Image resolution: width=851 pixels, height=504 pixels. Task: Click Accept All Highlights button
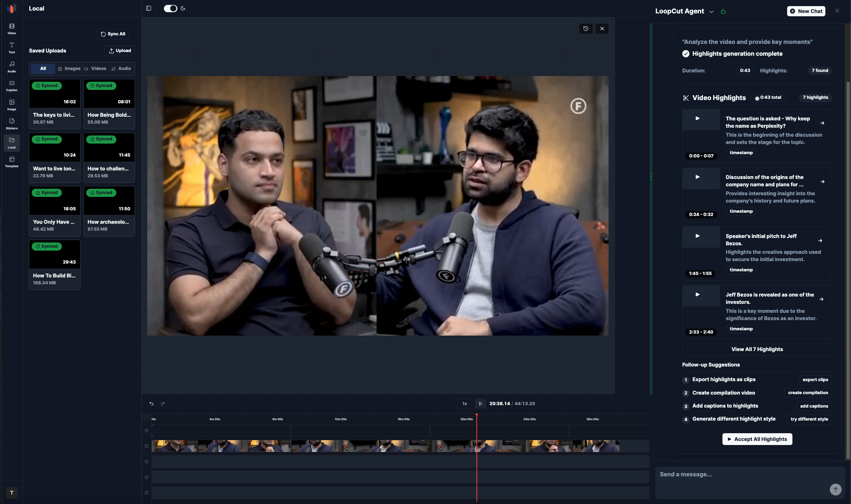click(x=757, y=439)
